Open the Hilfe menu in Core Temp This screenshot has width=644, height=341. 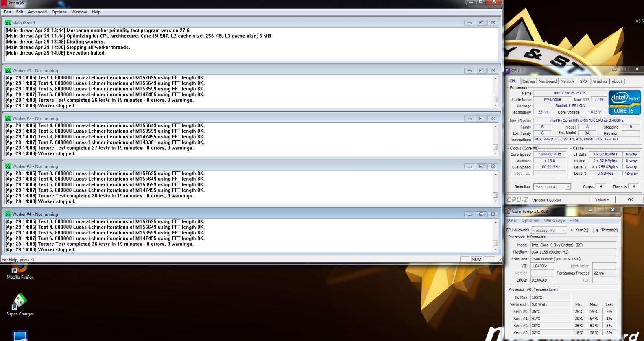tap(574, 220)
